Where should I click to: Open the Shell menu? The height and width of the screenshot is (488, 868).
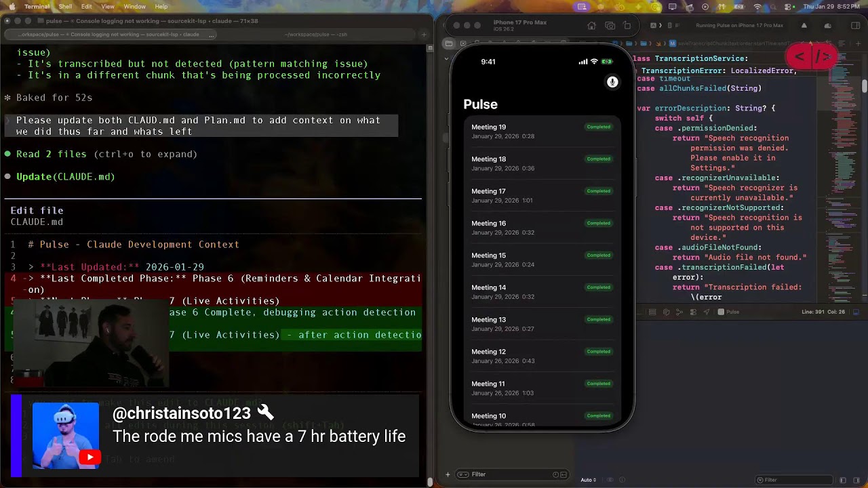tap(65, 6)
